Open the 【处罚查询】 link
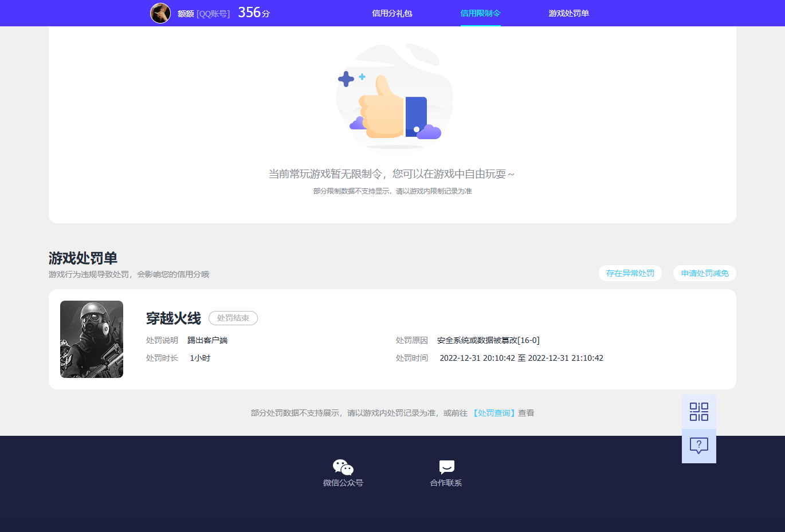The width and height of the screenshot is (785, 532). (x=494, y=413)
